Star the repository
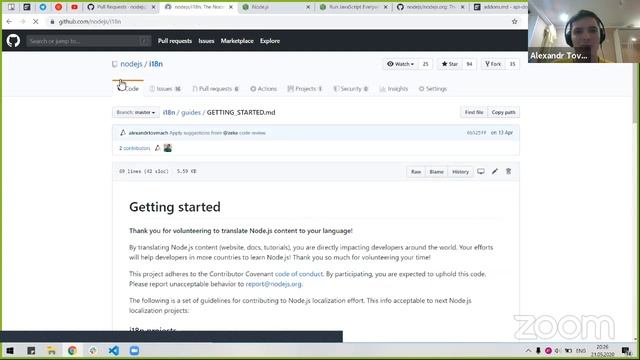 click(x=450, y=64)
